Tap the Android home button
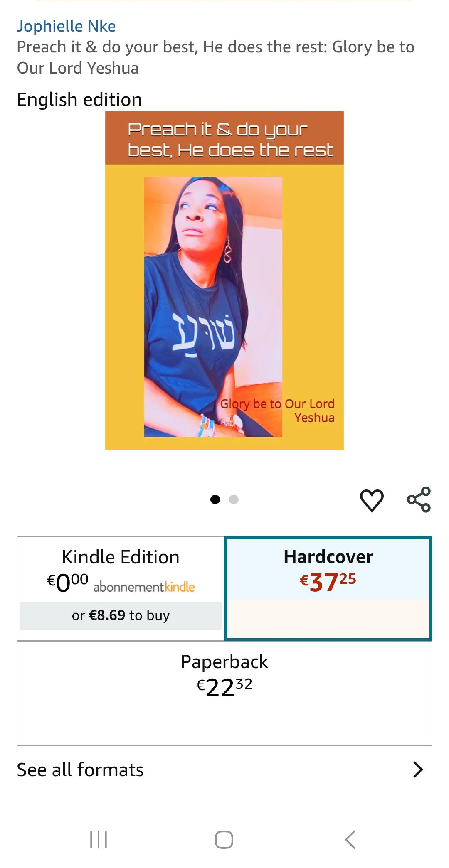The height and width of the screenshot is (868, 449). (224, 840)
